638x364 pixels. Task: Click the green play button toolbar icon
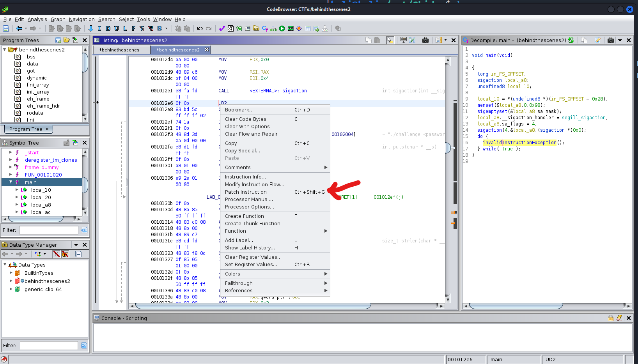point(282,28)
